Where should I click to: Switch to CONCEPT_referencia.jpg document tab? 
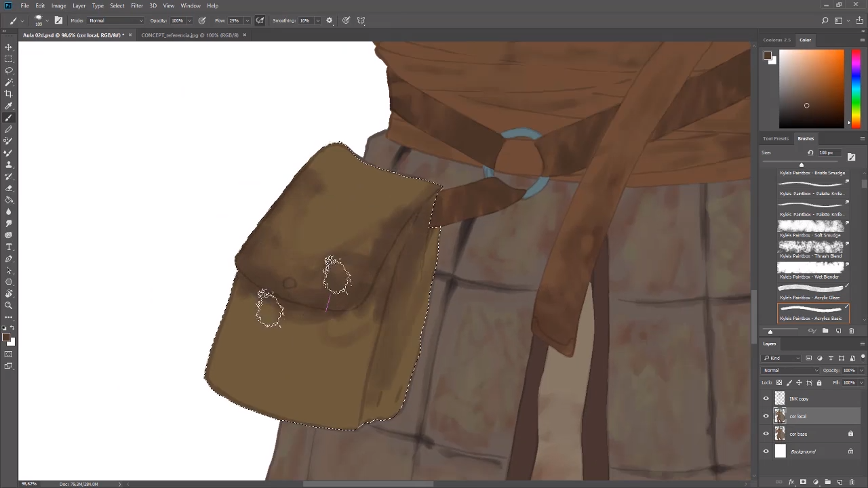[x=189, y=35]
